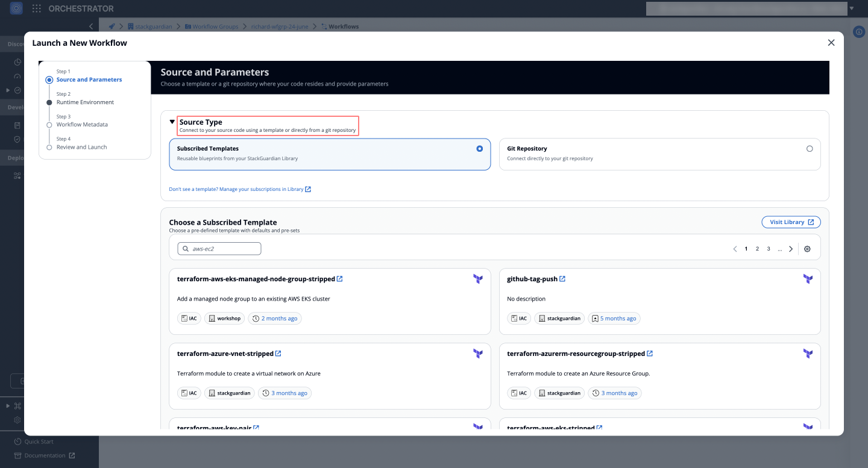This screenshot has height=468, width=868.
Task: Go to Step 2 Runtime Environment
Action: (85, 102)
